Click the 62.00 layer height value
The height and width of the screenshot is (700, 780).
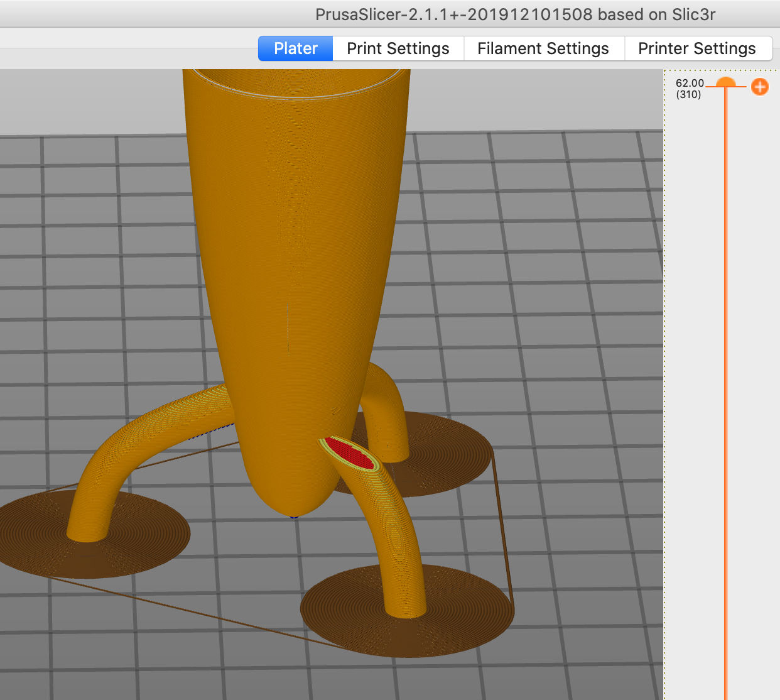(x=690, y=83)
